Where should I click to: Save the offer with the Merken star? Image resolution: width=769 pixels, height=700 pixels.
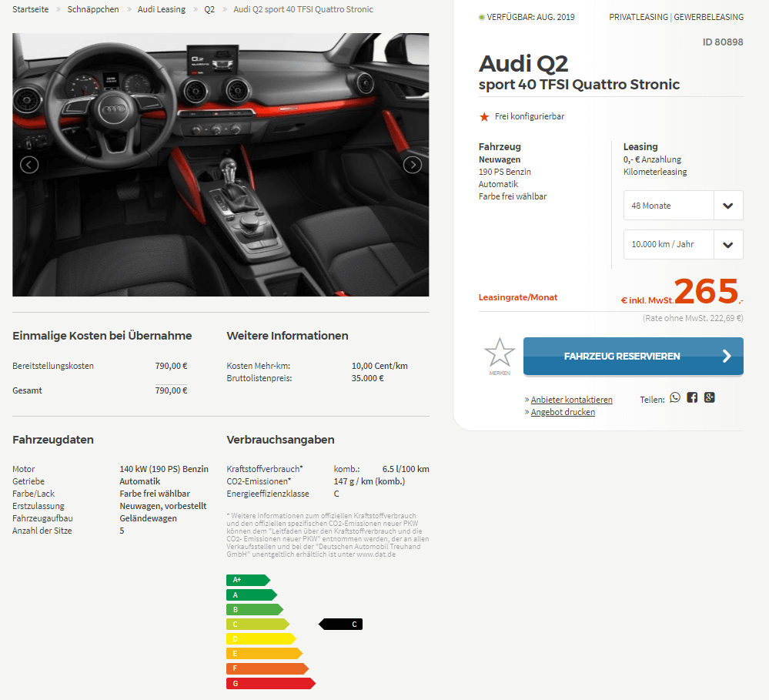coord(500,356)
